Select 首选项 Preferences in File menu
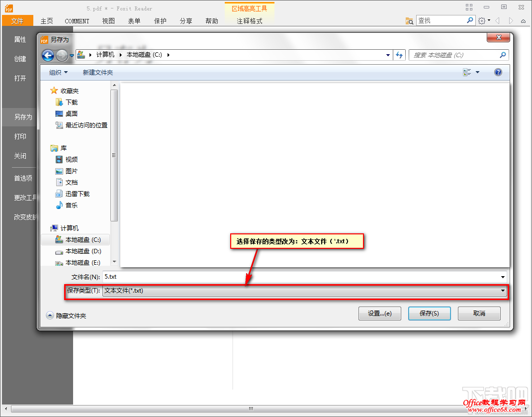This screenshot has width=532, height=417. [23, 178]
